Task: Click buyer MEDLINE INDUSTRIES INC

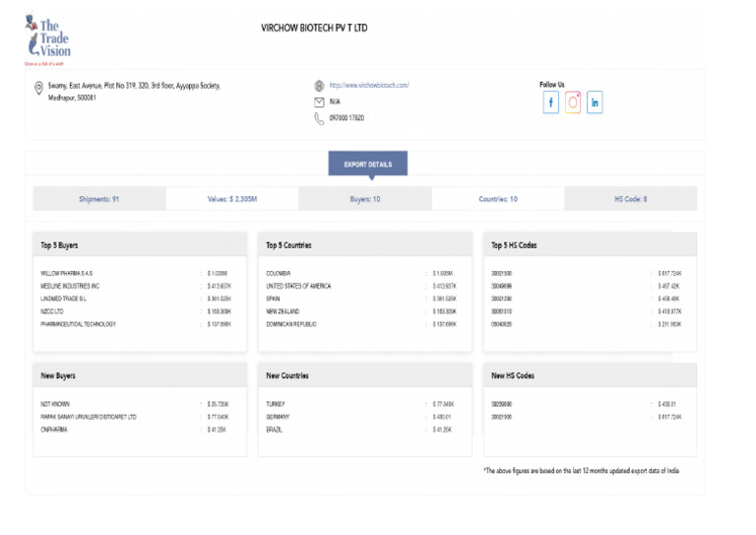Action: tap(70, 286)
